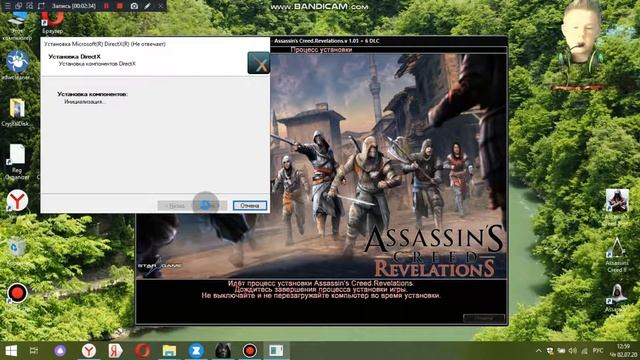This screenshot has height=360, width=640.
Task: Click the Bandicam recording timer text
Action: (73, 6)
